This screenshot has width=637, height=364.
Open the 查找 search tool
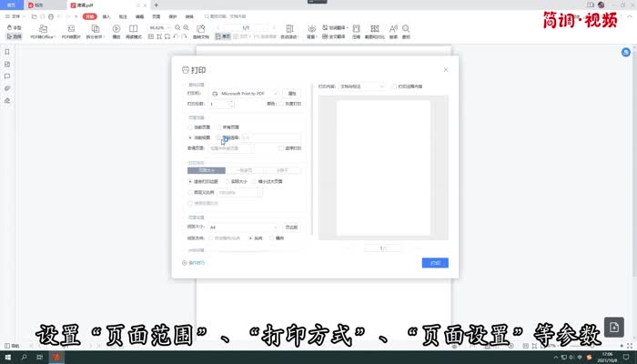click(x=406, y=32)
